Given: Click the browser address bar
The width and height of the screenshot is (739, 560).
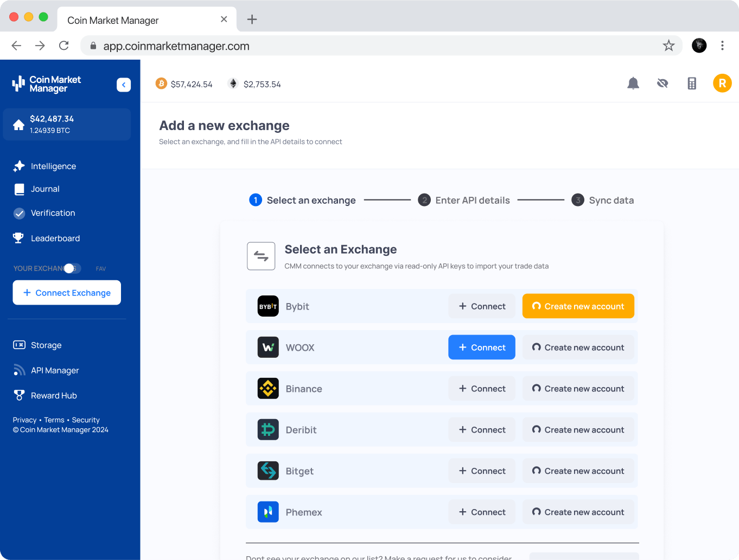Looking at the screenshot, I should coord(326,46).
